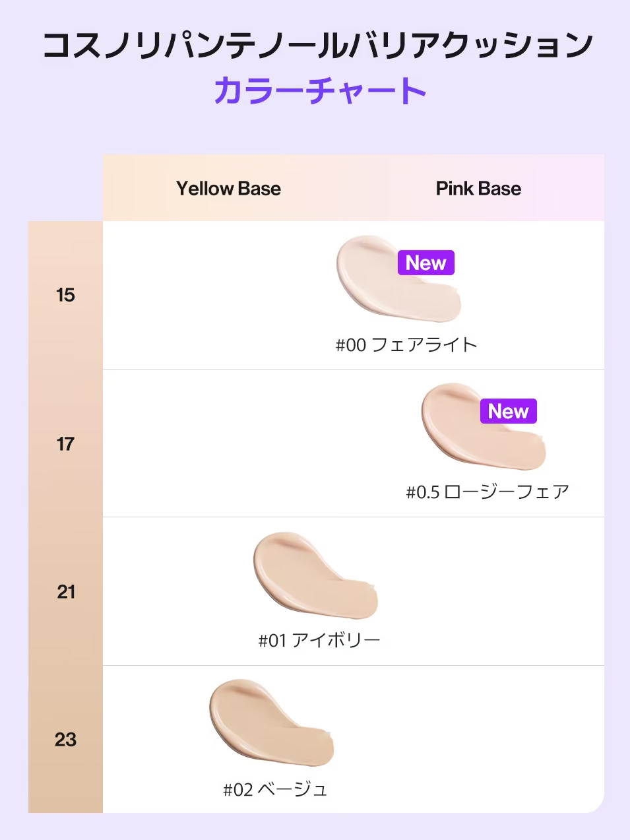Image resolution: width=630 pixels, height=840 pixels.
Task: Click the #00 フェアライト text label
Action: click(x=406, y=344)
